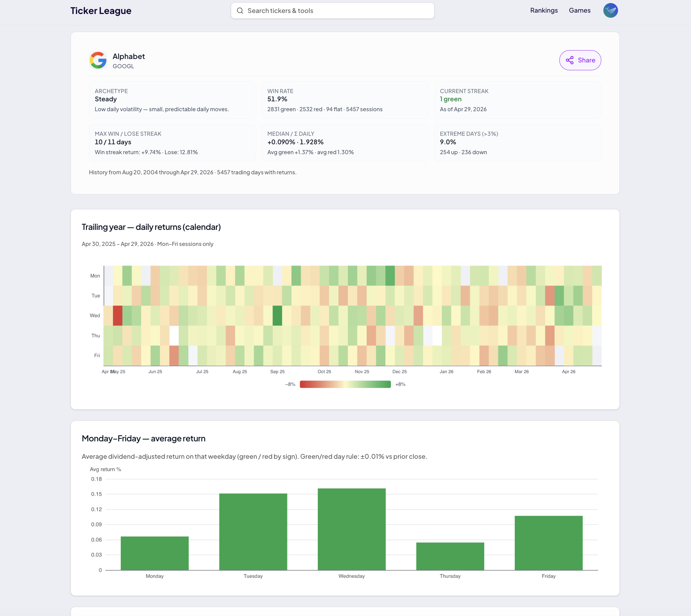
Task: Select the Alphabet company name
Action: pyautogui.click(x=129, y=56)
